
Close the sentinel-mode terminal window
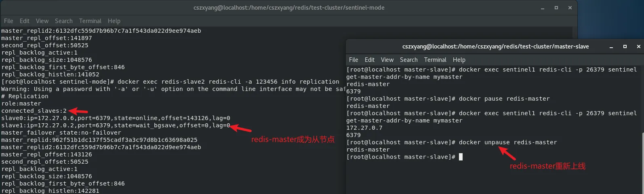click(570, 8)
